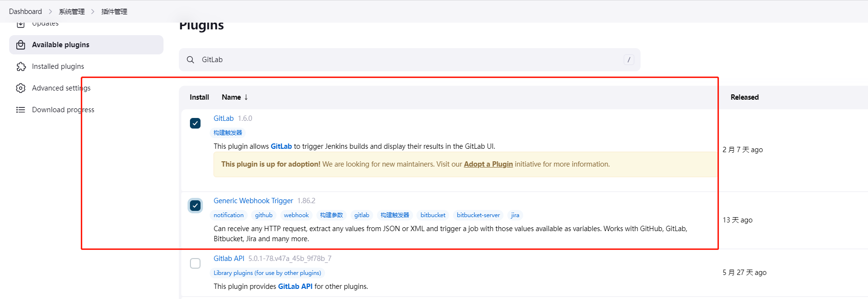Click the puzzle piece icon beside Installed plugins
The image size is (868, 299).
pos(21,66)
